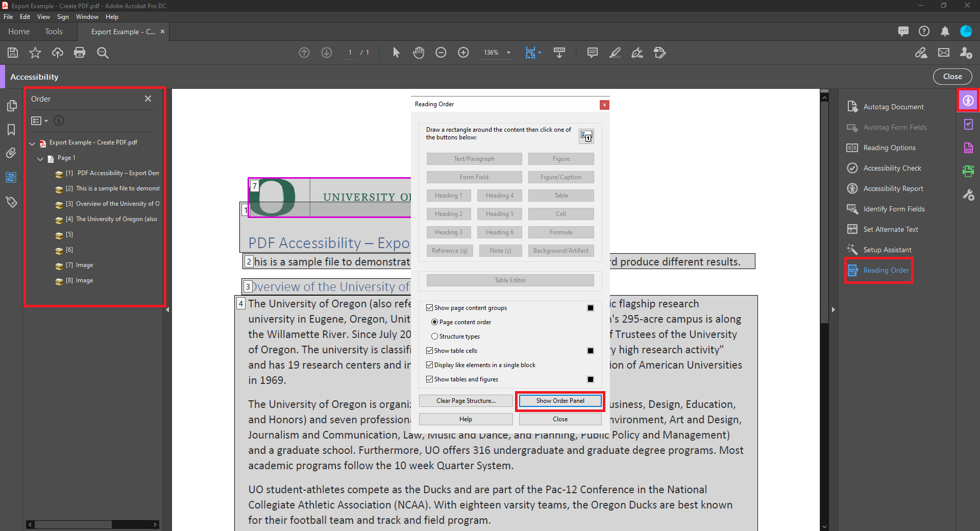Click the Save file icon
Viewport: 980px width, 531px height.
[13, 53]
